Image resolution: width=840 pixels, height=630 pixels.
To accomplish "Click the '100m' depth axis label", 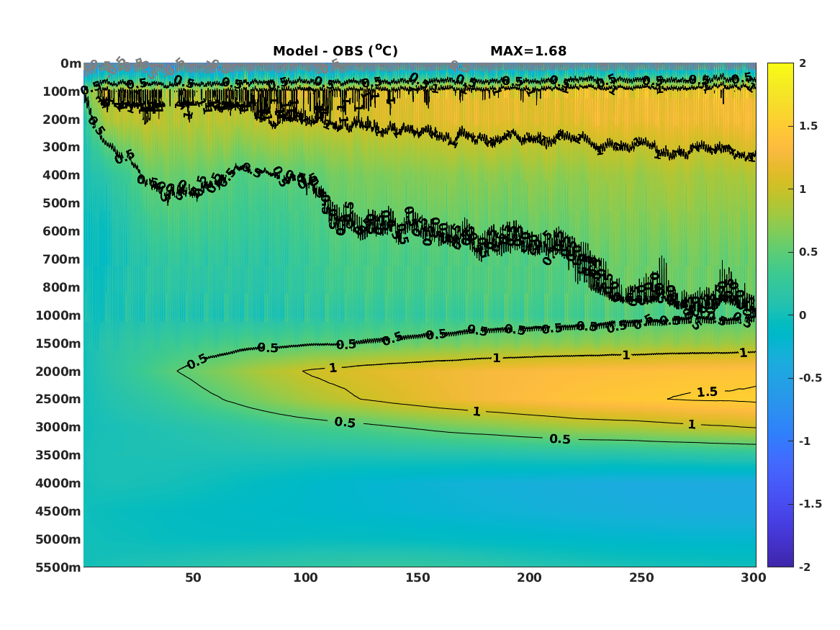I will pyautogui.click(x=62, y=91).
